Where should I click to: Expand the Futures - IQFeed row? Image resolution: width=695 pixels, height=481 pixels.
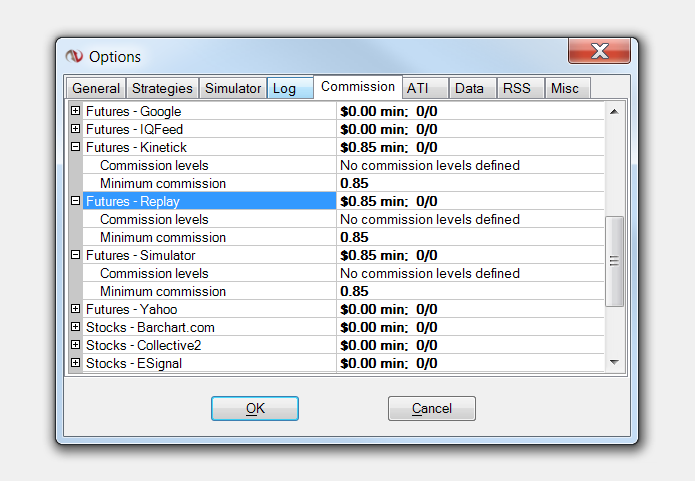pyautogui.click(x=76, y=129)
